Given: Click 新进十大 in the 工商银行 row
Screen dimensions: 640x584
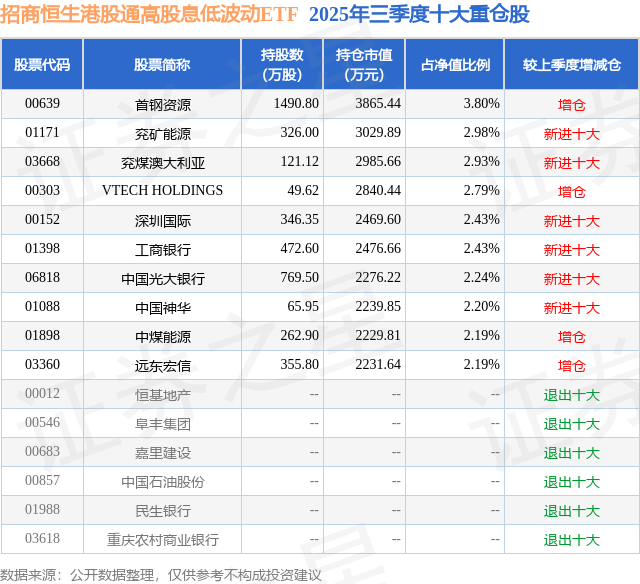Looking at the screenshot, I should (571, 250).
